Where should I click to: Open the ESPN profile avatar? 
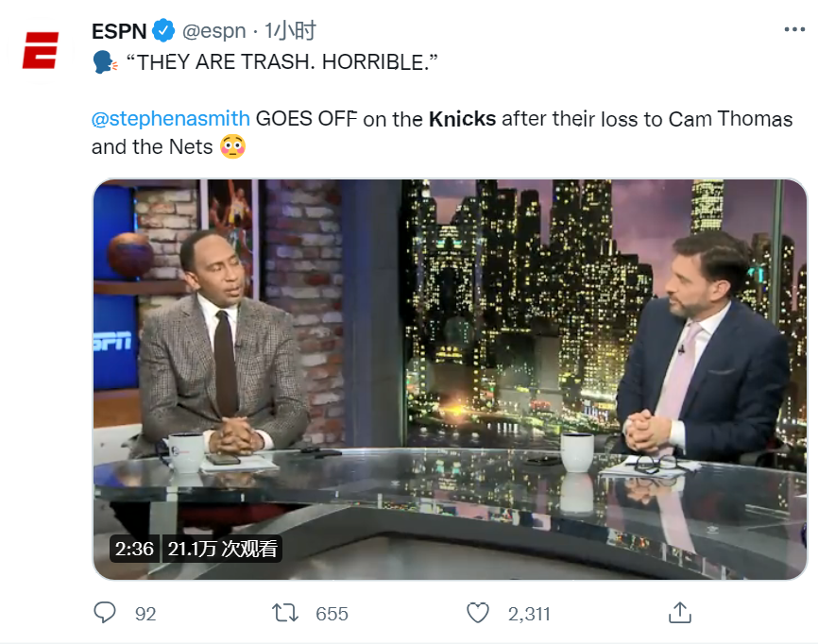(41, 51)
